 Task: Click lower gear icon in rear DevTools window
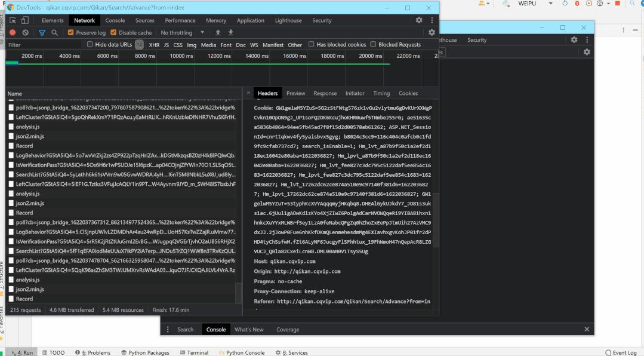pos(587,52)
